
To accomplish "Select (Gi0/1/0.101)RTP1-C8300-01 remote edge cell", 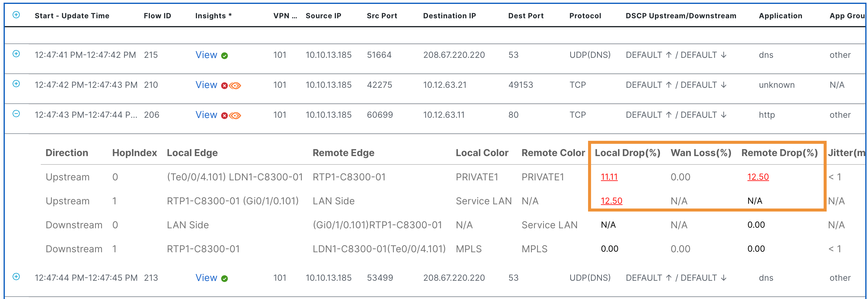I will [377, 225].
